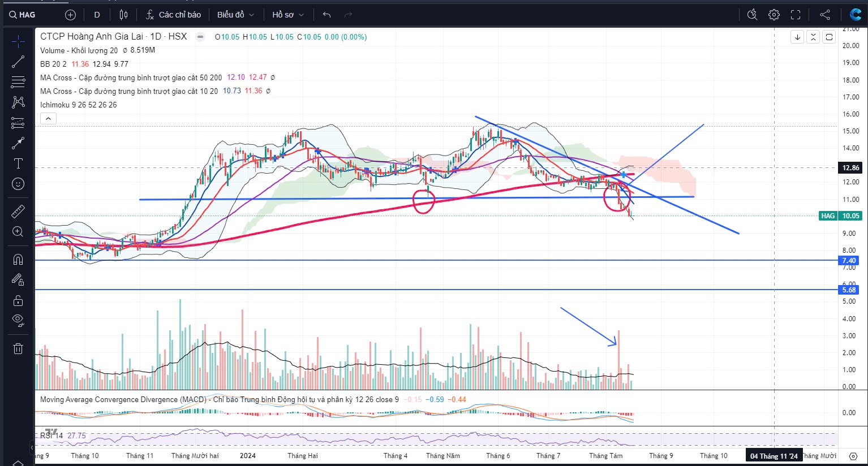The width and height of the screenshot is (868, 466).
Task: Click the 5.68 horizontal line label
Action: point(849,290)
